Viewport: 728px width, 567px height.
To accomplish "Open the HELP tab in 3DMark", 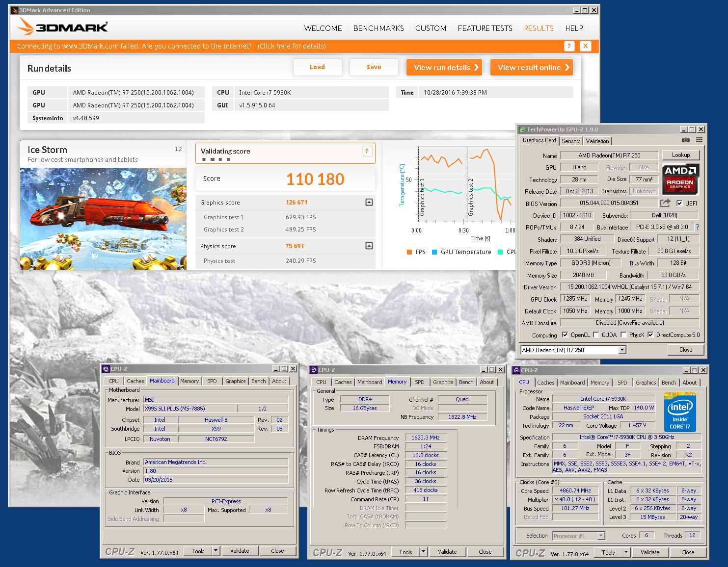I will pyautogui.click(x=574, y=28).
